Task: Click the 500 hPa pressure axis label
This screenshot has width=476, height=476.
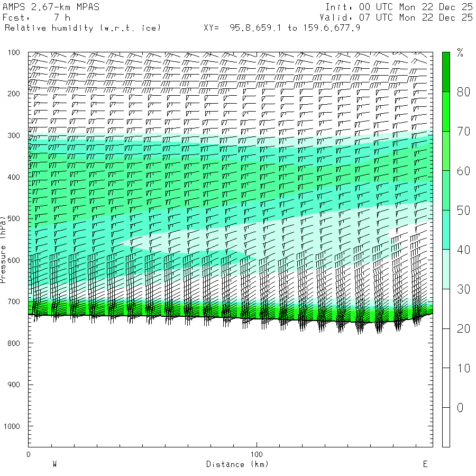Action: tap(14, 218)
